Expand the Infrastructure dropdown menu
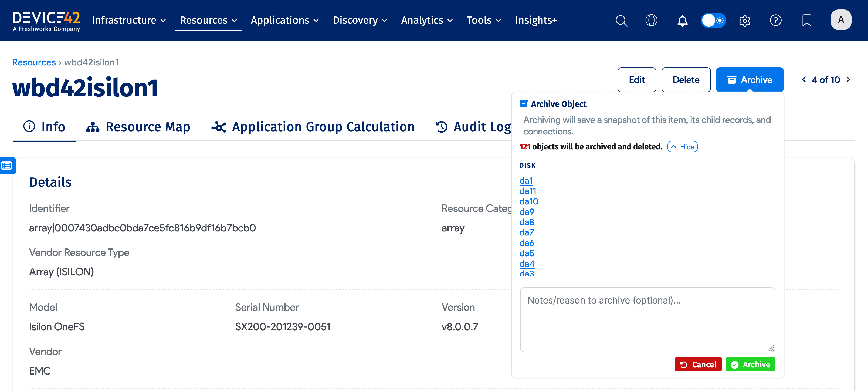The width and height of the screenshot is (868, 391). click(x=129, y=20)
